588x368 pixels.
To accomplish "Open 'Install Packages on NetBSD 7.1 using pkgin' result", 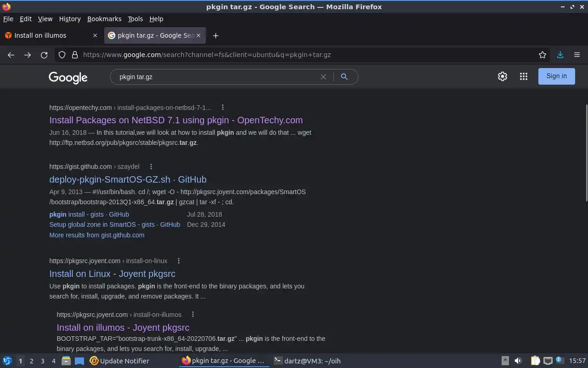I will click(176, 120).
